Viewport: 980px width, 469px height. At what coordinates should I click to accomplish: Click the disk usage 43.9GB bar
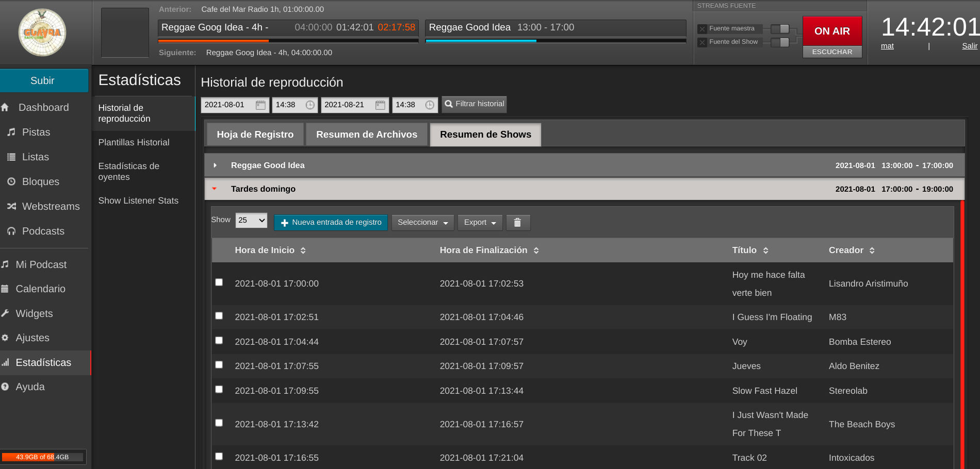[43, 457]
